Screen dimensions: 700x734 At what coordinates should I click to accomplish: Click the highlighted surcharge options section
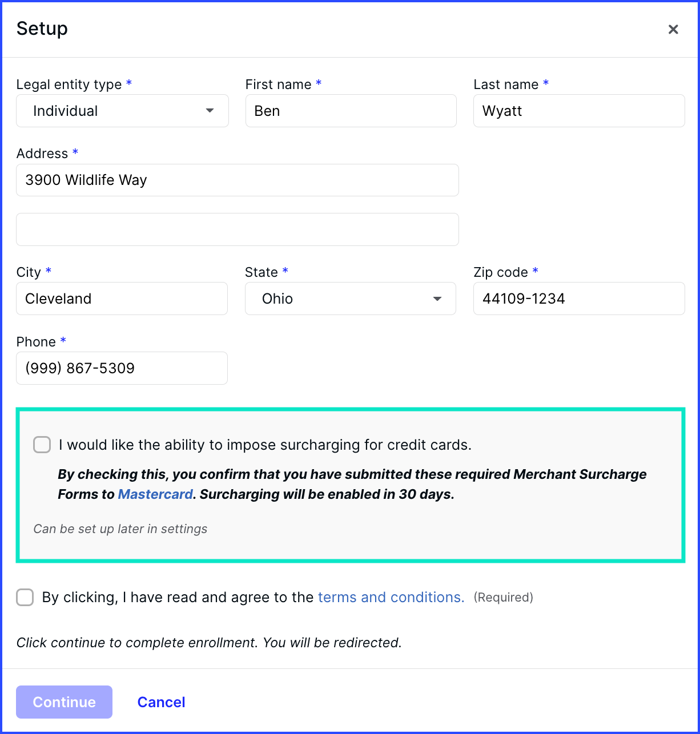coord(350,484)
